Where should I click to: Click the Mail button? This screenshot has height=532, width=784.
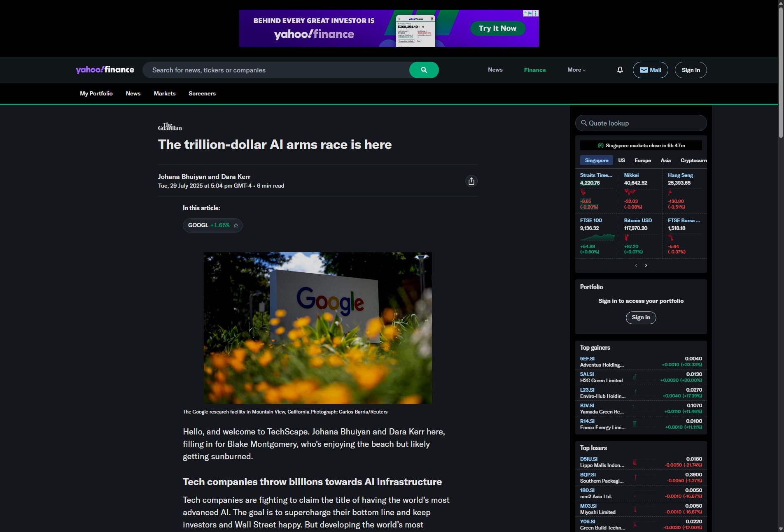pos(650,70)
